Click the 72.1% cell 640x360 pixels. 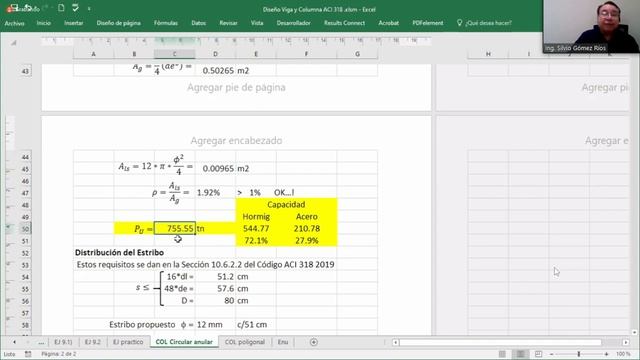point(256,240)
